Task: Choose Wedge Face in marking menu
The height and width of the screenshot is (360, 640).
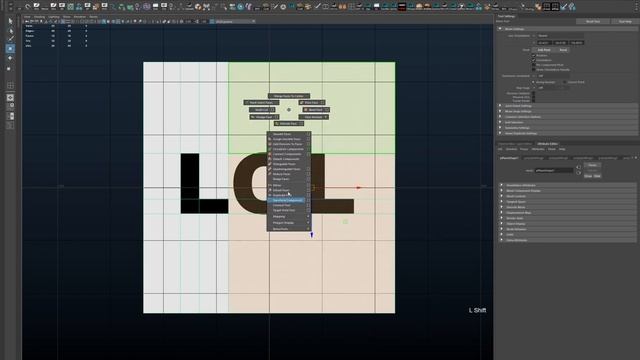Action: point(264,117)
